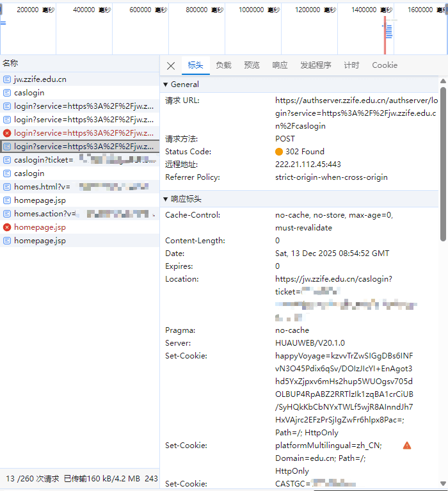Switch to the 负载 tab
Viewport: 448px width, 491px height.
point(223,65)
